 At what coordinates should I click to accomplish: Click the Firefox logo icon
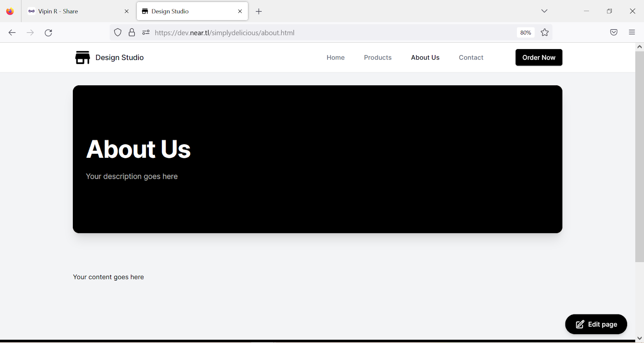(x=10, y=11)
